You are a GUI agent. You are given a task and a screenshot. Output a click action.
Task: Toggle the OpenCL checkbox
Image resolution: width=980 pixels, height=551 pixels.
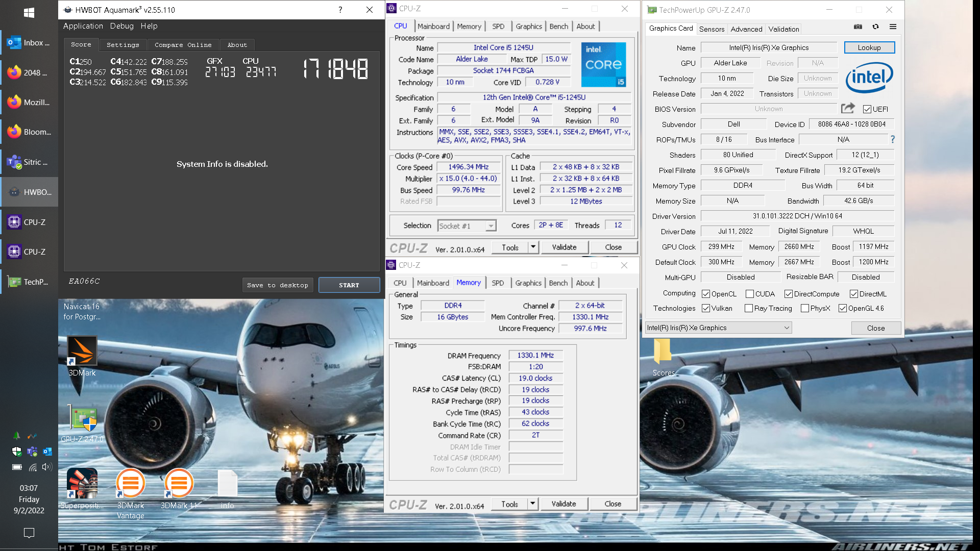coord(706,294)
